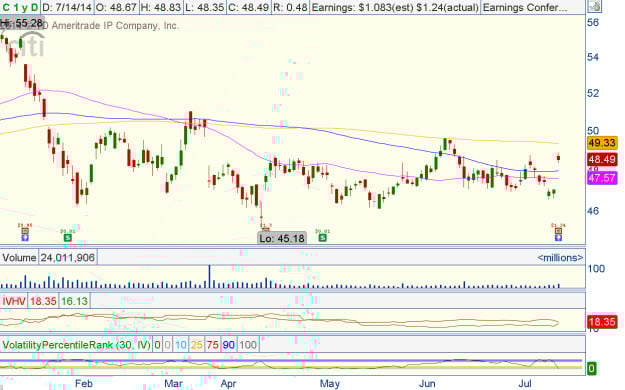Click the C 1 y D chart symbol label

[20, 7]
